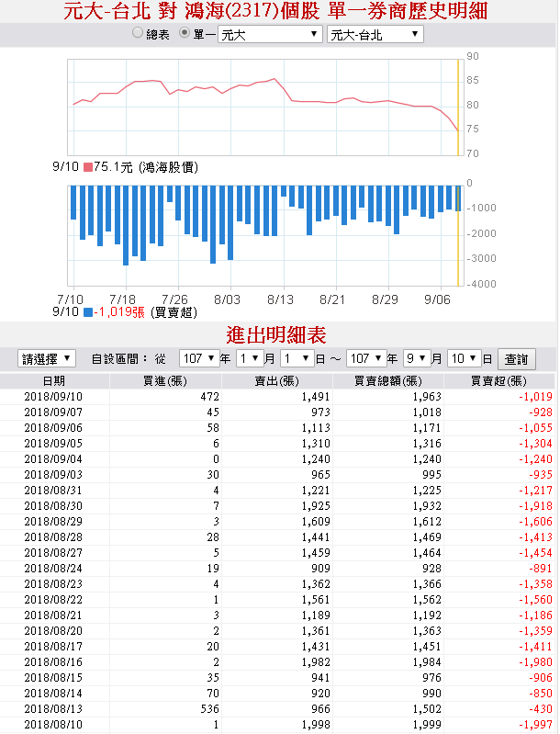Click the date cell 2018/08/30
This screenshot has width=560, height=734.
coord(53,506)
